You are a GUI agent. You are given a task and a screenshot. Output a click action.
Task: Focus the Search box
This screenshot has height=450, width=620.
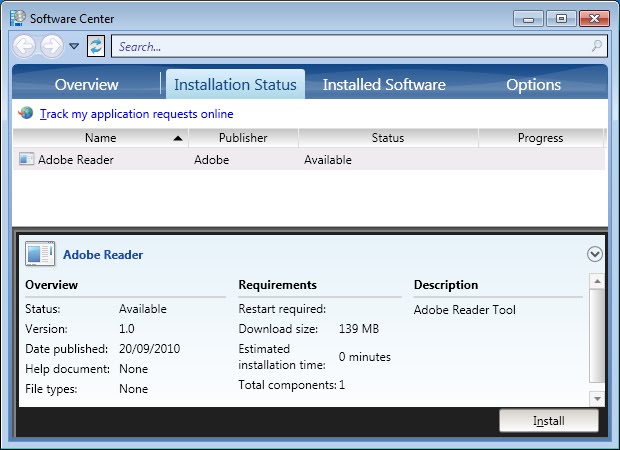click(359, 46)
